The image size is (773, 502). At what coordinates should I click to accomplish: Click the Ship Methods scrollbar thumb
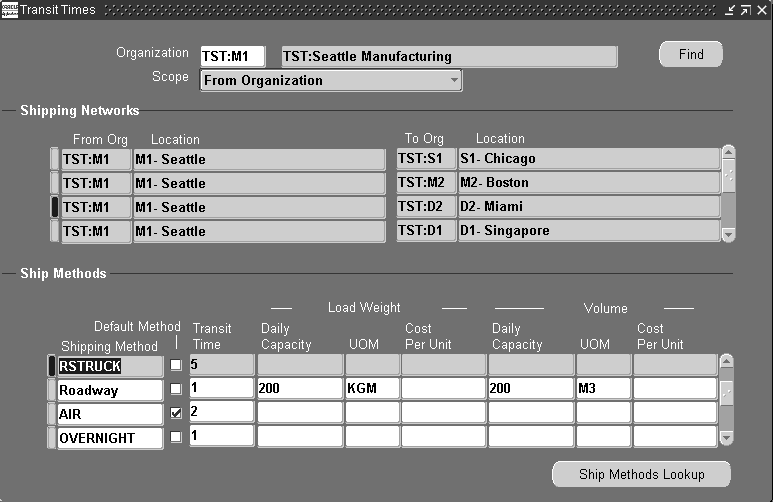pyautogui.click(x=726, y=393)
